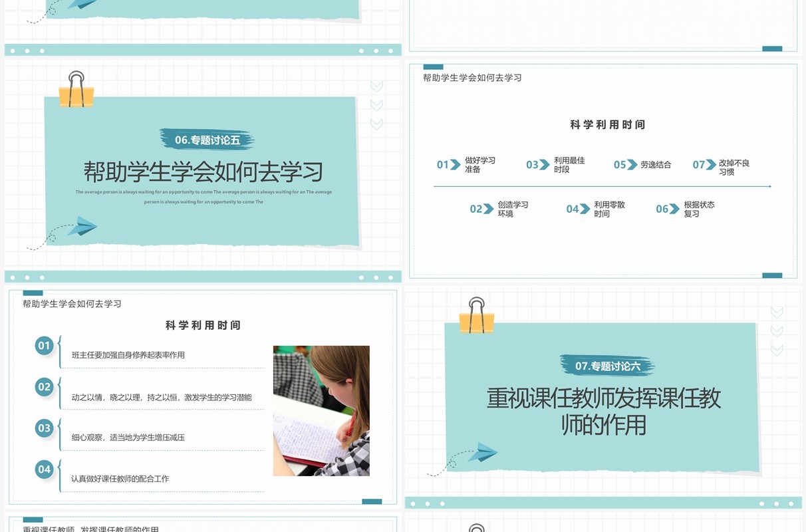Click the text 劳逸结合
The width and height of the screenshot is (806, 532).
click(x=656, y=165)
